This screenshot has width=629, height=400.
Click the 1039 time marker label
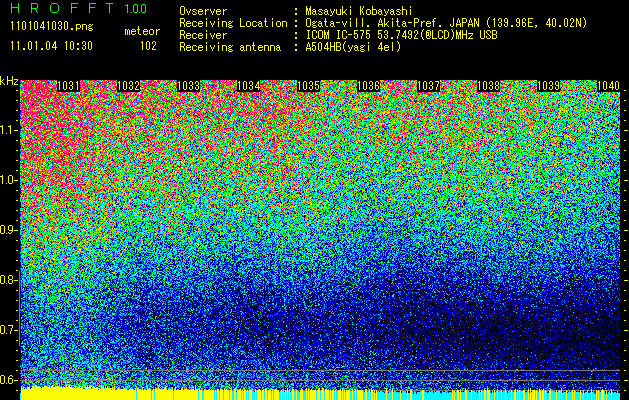pos(549,86)
